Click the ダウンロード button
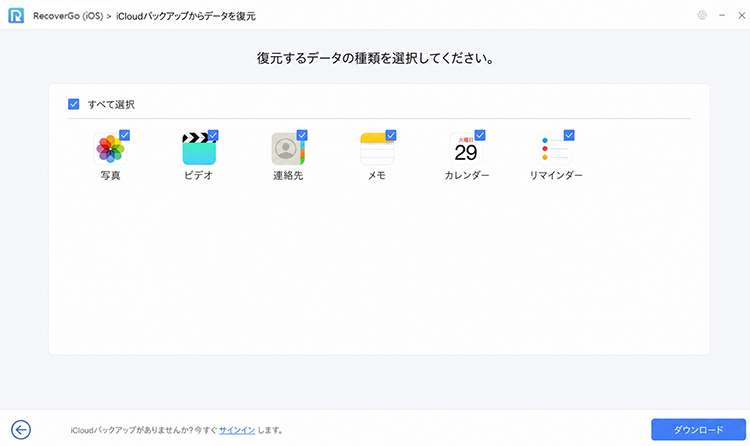The image size is (750, 446). (698, 430)
